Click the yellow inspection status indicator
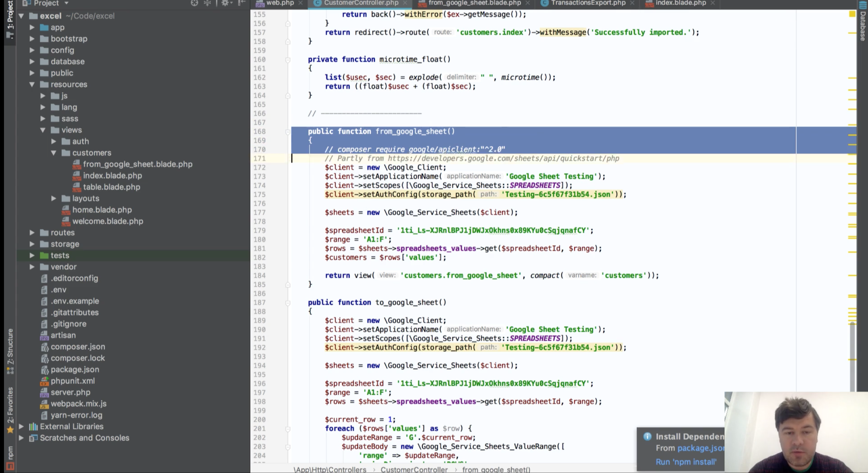868x473 pixels. (852, 14)
